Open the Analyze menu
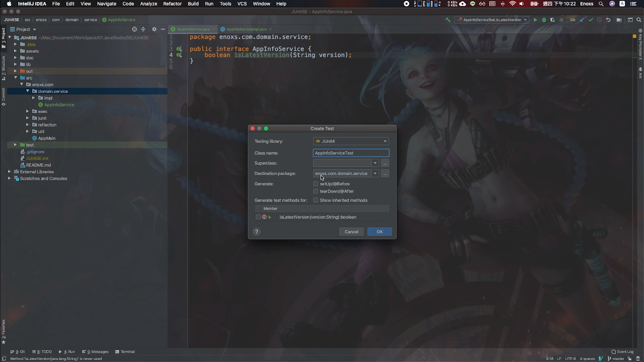Screen dimensions: 644x362 149,4
